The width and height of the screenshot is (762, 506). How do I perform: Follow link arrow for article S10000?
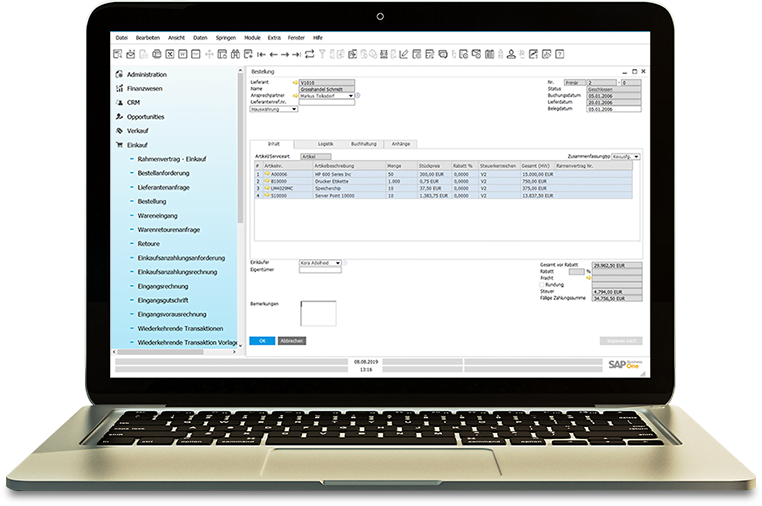[267, 195]
